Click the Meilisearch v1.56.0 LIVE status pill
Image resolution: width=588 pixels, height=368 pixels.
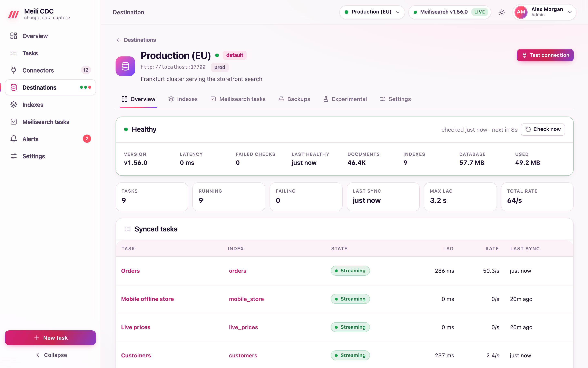tap(450, 12)
